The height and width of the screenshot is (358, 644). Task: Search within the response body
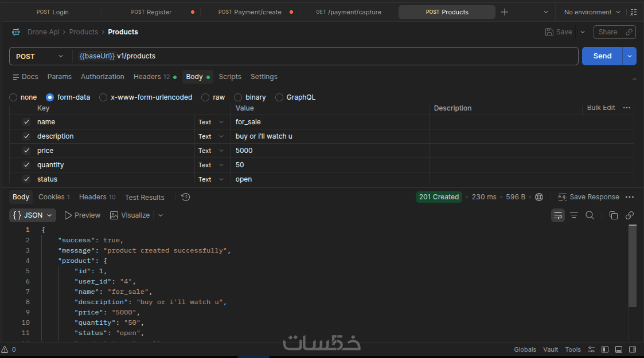point(590,215)
